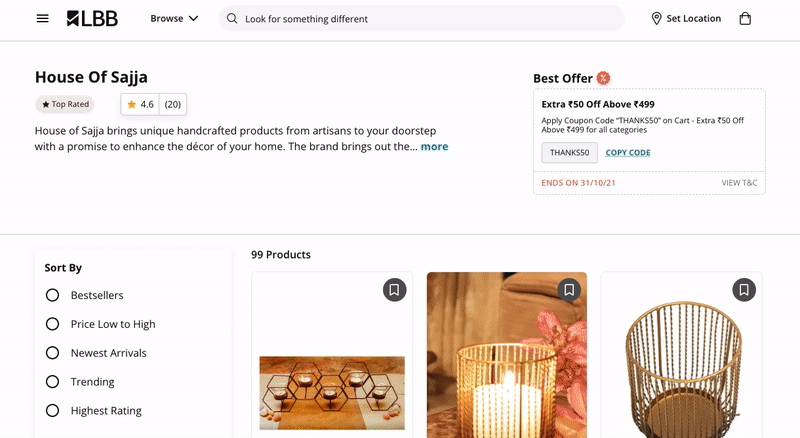Screen dimensions: 800x438
Task: Select Newest Arrivals sort option
Action: coord(53,353)
